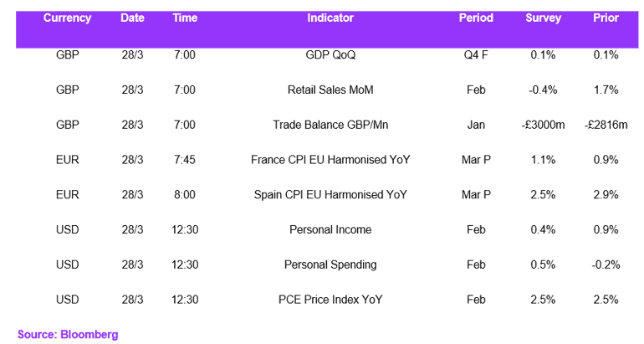644x344 pixels.
Task: Click the 7:45 time cell
Action: pos(185,160)
